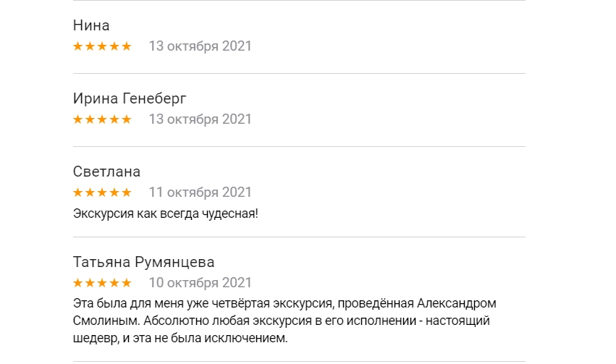Click Татьяна Румянцева's review paragraph
The width and height of the screenshot is (616, 364).
point(285,321)
